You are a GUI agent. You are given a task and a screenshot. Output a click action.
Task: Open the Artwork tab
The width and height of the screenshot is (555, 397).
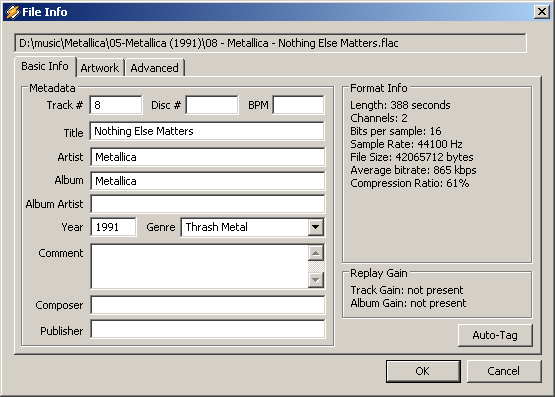pos(100,68)
